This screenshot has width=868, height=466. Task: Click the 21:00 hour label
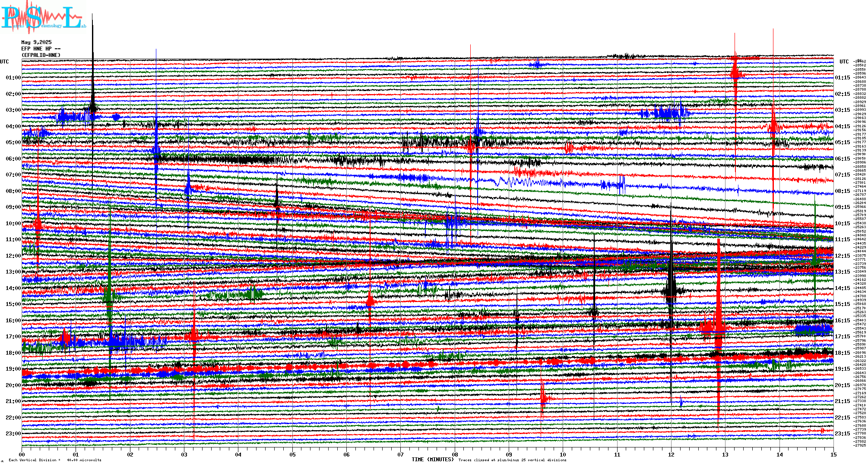click(x=13, y=401)
